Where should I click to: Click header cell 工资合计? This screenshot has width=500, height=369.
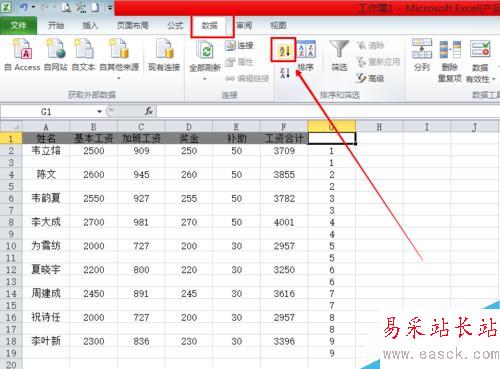click(284, 138)
